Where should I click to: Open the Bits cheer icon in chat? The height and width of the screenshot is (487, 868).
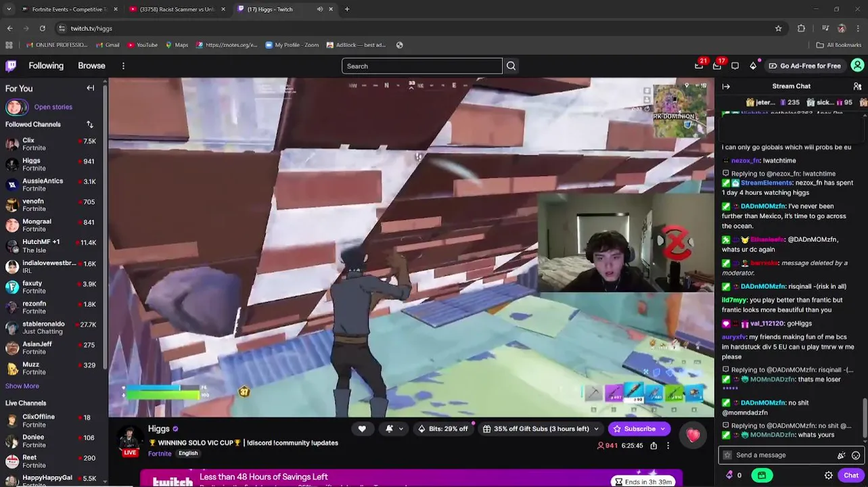click(841, 455)
